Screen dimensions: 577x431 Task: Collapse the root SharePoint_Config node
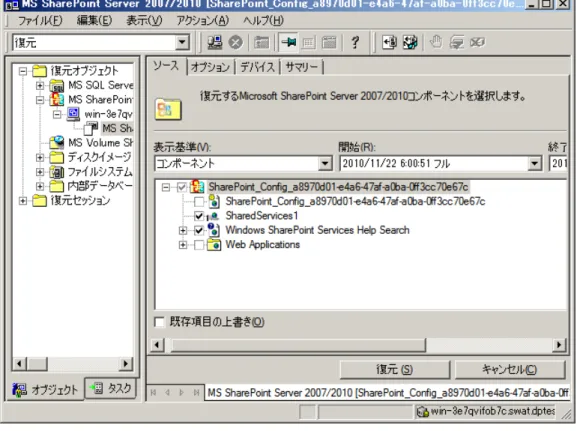click(166, 187)
